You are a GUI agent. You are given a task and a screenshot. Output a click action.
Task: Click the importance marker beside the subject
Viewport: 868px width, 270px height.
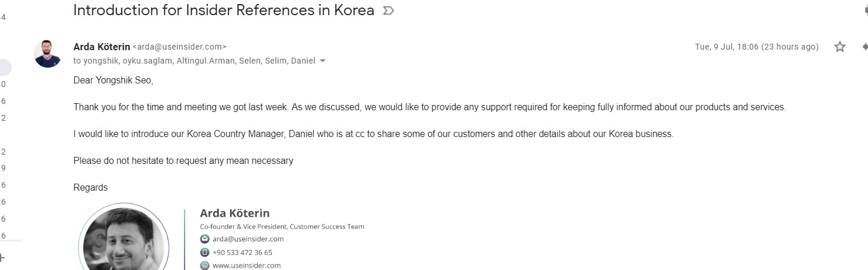click(x=388, y=11)
